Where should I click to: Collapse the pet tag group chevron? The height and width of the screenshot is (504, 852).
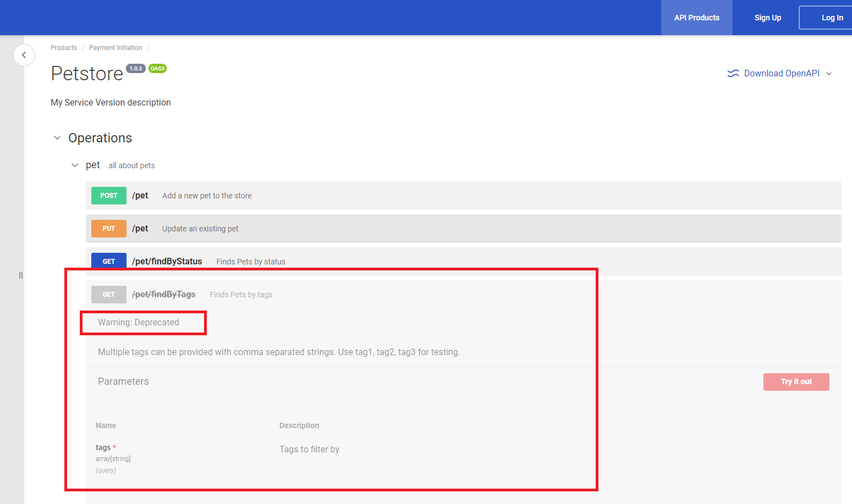pos(75,165)
